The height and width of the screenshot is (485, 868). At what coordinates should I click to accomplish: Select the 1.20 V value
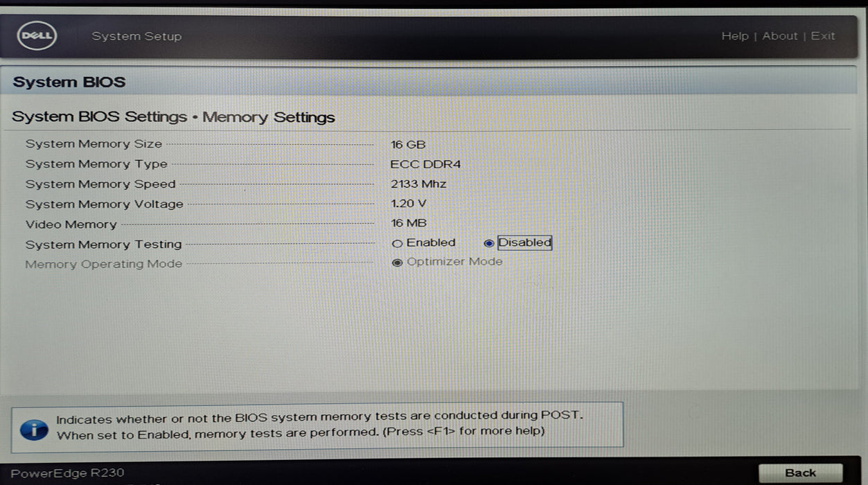[x=409, y=204]
